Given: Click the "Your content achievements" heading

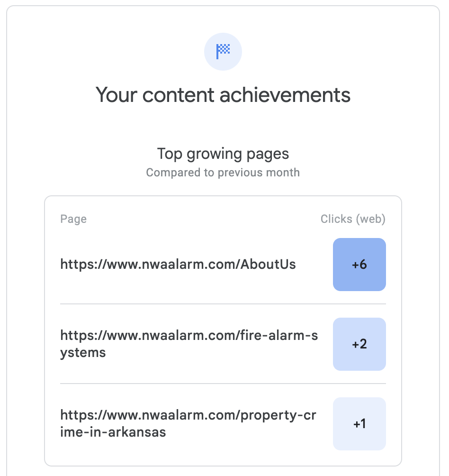Looking at the screenshot, I should [x=223, y=95].
